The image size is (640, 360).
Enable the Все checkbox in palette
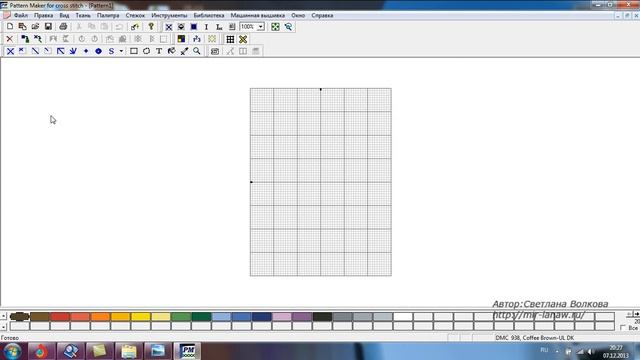623,328
